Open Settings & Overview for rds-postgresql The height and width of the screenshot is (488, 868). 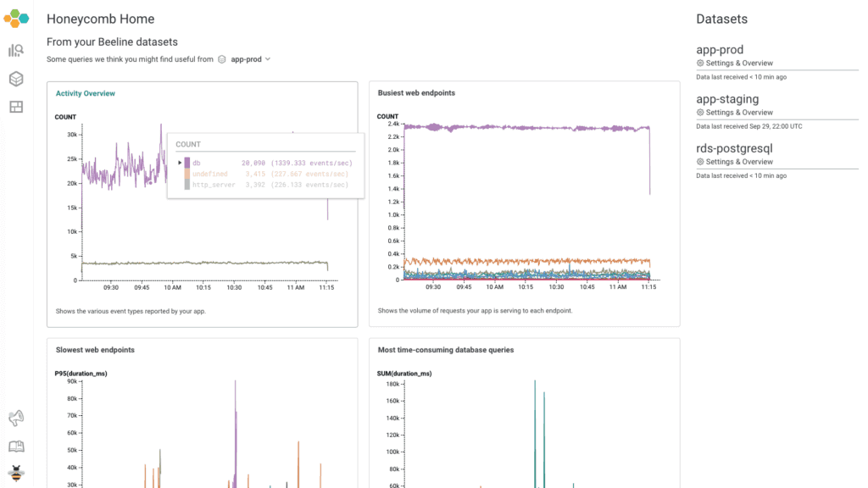[739, 162]
